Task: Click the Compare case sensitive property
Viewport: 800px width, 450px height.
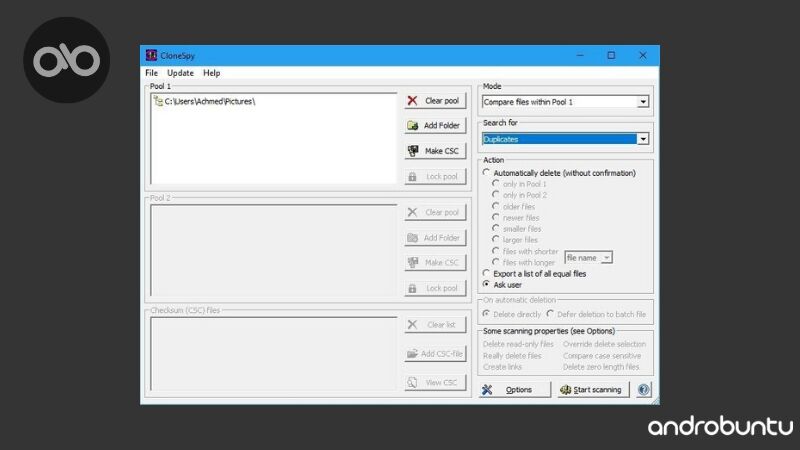Action: pyautogui.click(x=602, y=356)
